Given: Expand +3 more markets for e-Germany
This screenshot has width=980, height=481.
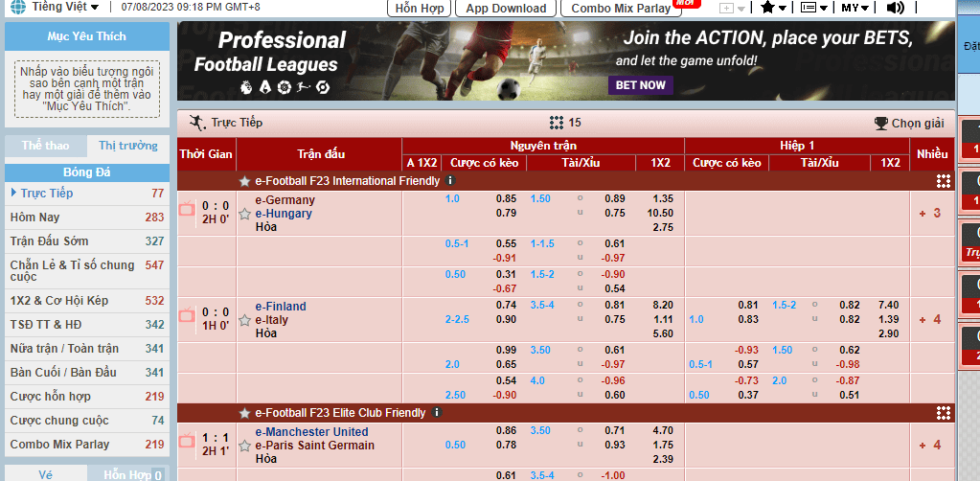Looking at the screenshot, I should pyautogui.click(x=930, y=214).
